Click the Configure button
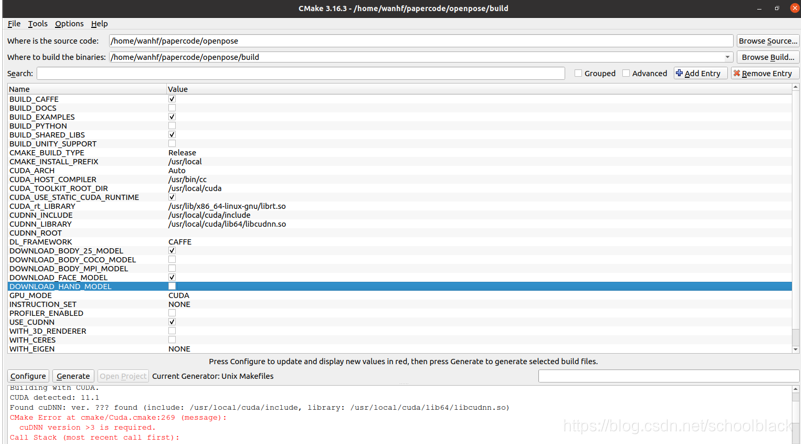Image resolution: width=802 pixels, height=444 pixels. [x=28, y=376]
